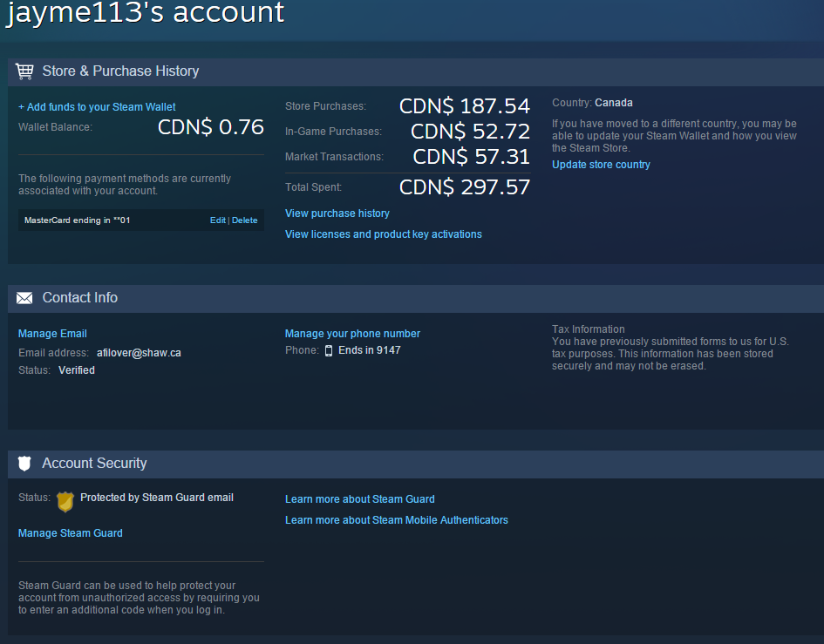Click the Store Purchases amount CDN$ 187.54
Image resolution: width=824 pixels, height=644 pixels.
coord(465,106)
